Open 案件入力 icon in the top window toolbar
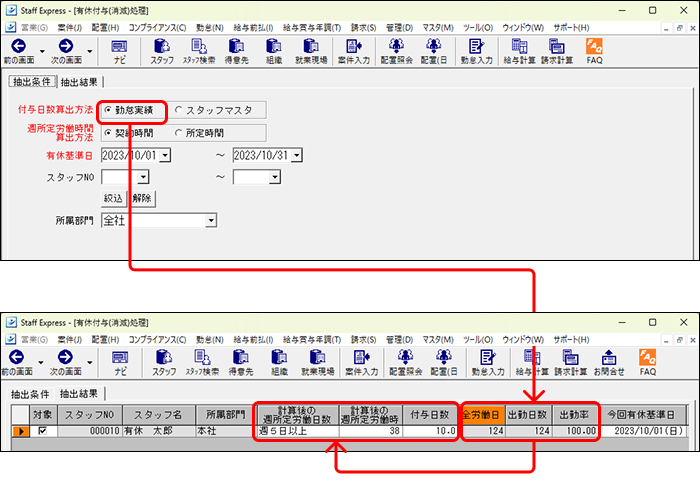 (x=354, y=51)
